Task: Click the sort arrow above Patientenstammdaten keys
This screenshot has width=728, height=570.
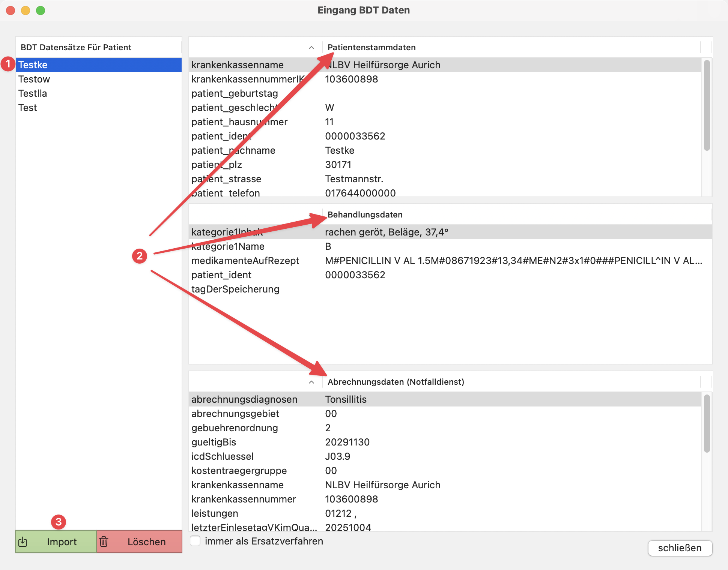Action: [x=311, y=48]
